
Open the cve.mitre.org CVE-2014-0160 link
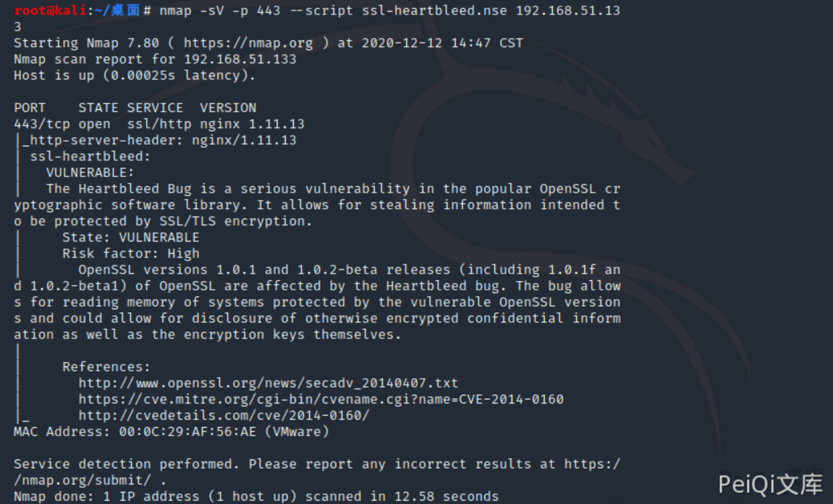(321, 399)
